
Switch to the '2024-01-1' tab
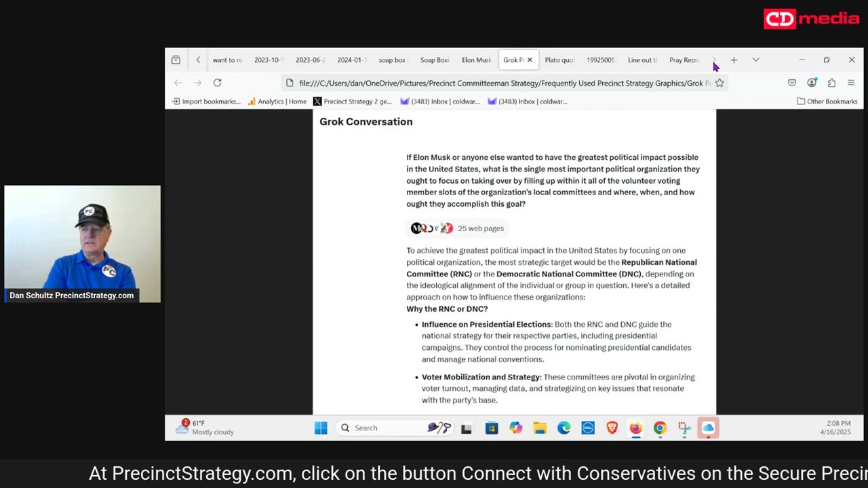click(352, 60)
